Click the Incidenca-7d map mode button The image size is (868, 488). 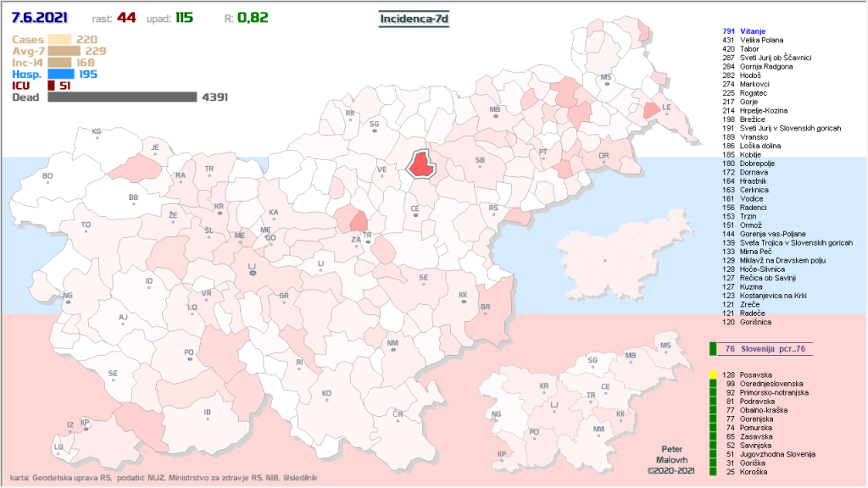click(413, 19)
